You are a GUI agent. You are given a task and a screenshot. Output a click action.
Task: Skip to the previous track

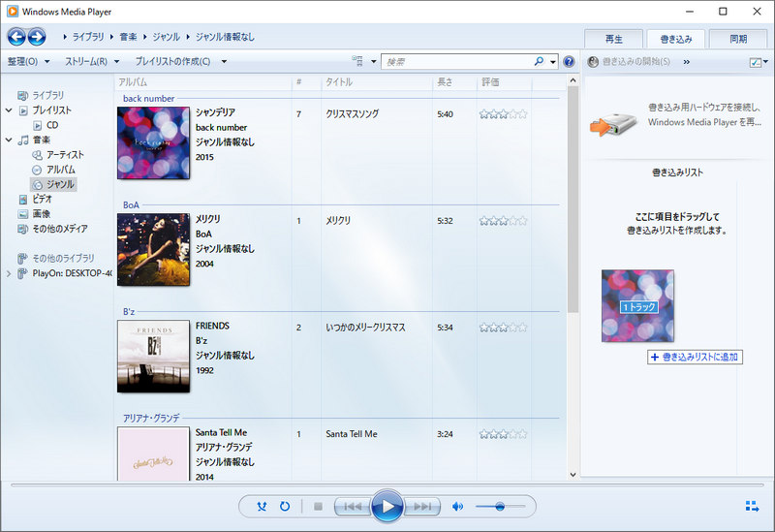coord(353,506)
